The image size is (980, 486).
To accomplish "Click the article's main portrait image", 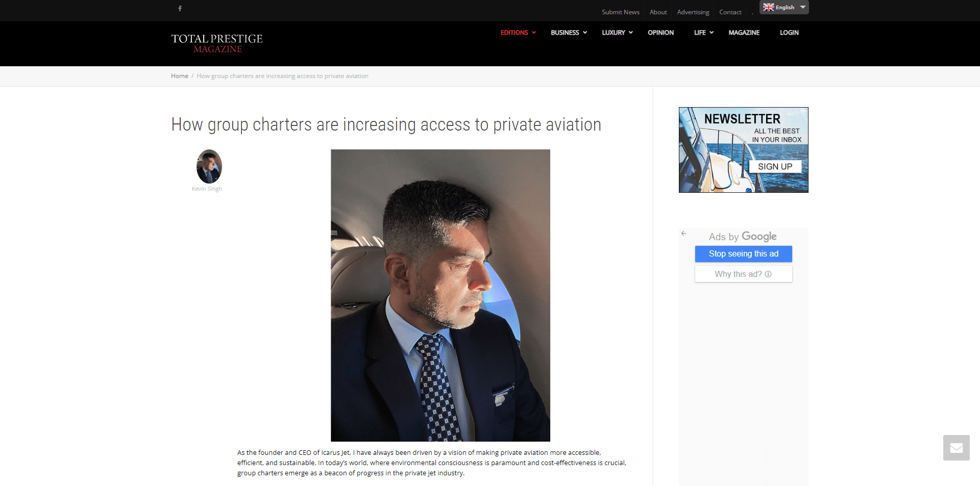I will [440, 295].
